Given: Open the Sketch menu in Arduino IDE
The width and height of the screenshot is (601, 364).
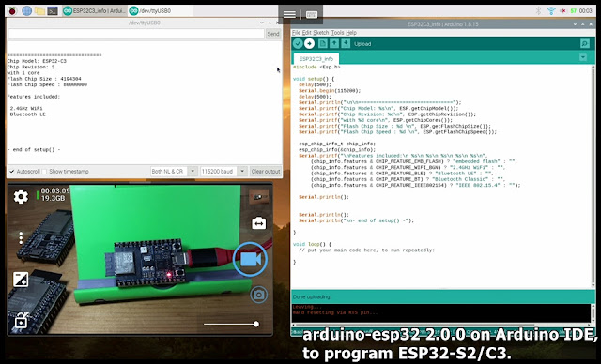Looking at the screenshot, I should [x=321, y=33].
